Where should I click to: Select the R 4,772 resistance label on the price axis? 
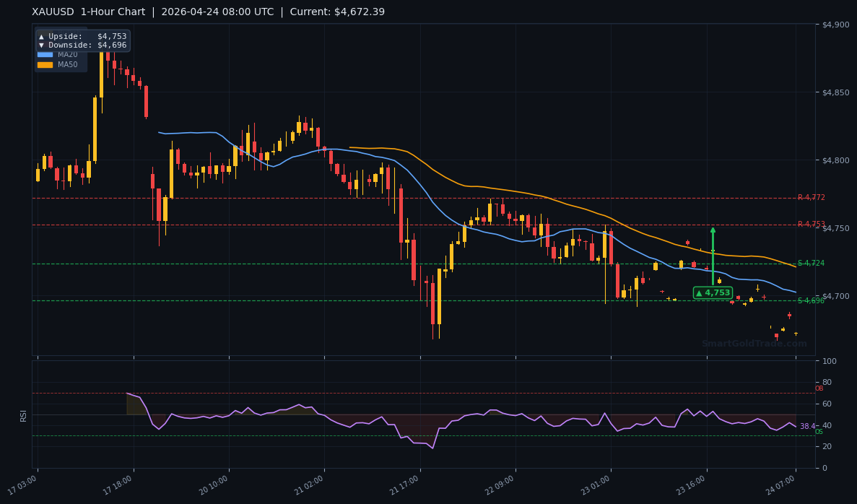click(812, 197)
